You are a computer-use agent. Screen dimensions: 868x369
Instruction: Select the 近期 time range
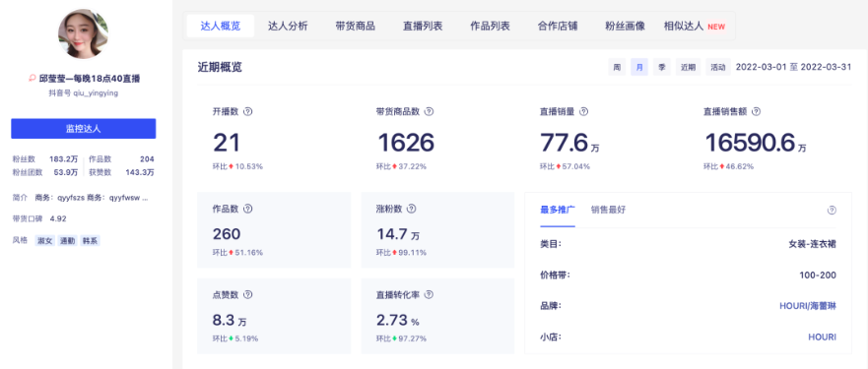[x=688, y=67]
